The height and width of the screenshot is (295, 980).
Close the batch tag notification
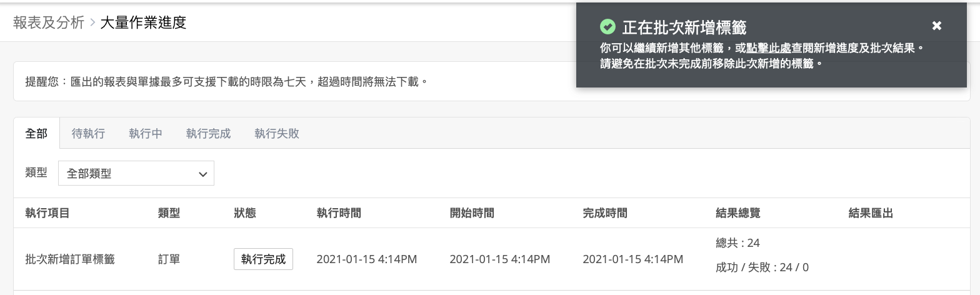coord(936,26)
